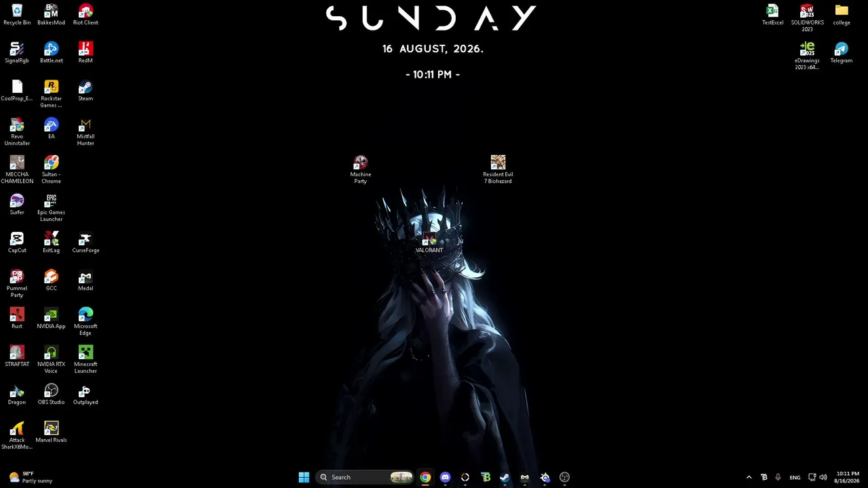Select the Resident Evil 7 Biohazard shortcut
Viewport: 868px width, 488px height.
[498, 169]
